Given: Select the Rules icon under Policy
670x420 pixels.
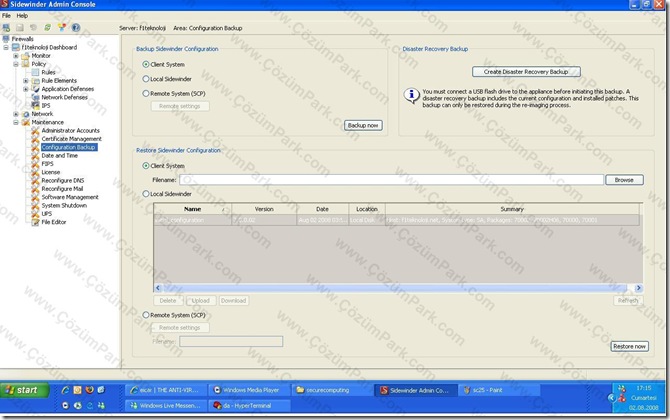Looking at the screenshot, I should point(35,72).
